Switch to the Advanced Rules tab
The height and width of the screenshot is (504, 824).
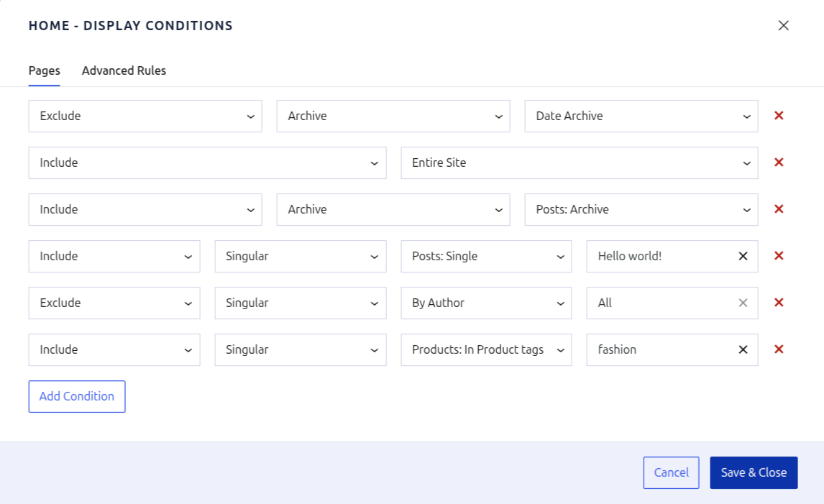pyautogui.click(x=124, y=70)
